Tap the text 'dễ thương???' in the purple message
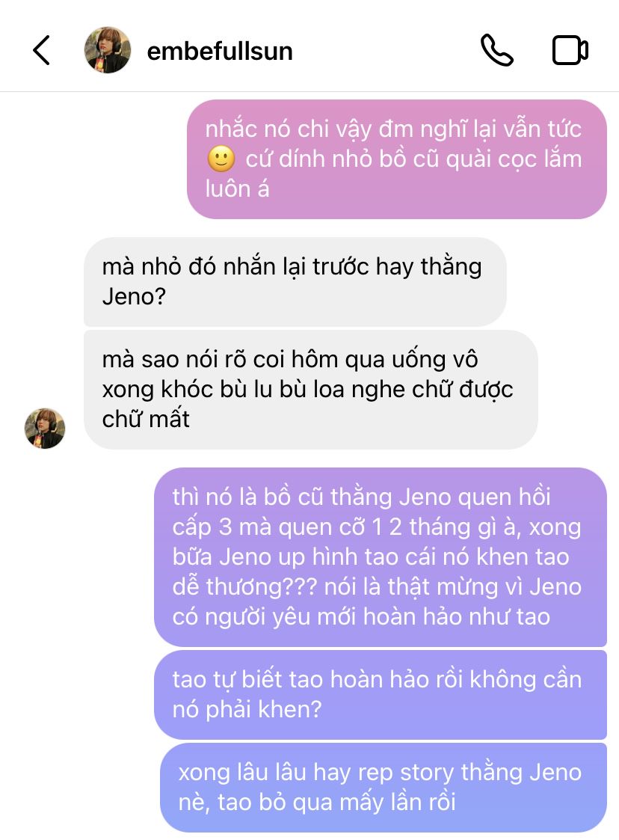This screenshot has width=619, height=840. pyautogui.click(x=245, y=588)
